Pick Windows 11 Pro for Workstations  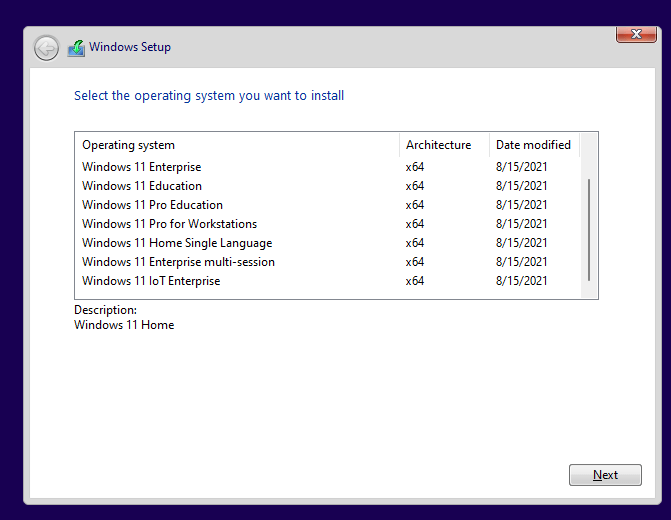coord(169,224)
